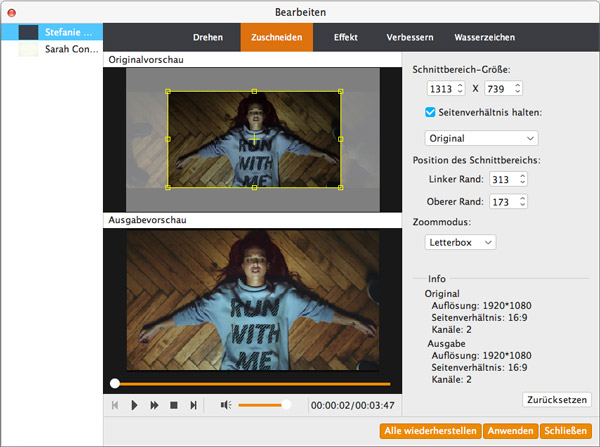This screenshot has width=600, height=447.
Task: Stop the video playback
Action: coord(173,405)
